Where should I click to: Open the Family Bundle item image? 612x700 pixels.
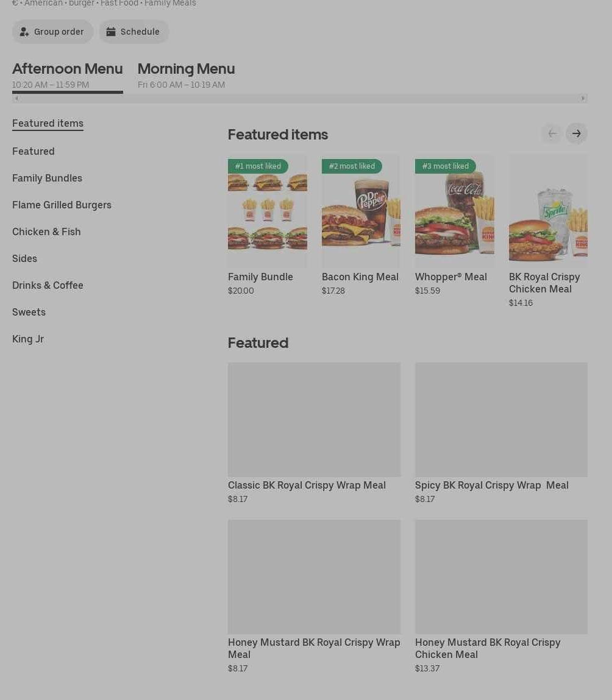point(268,211)
